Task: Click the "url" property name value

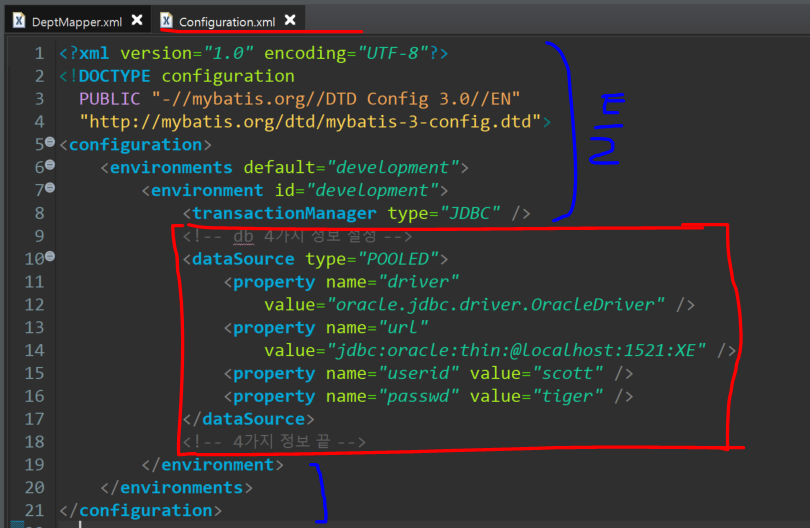Action: pyautogui.click(x=403, y=328)
